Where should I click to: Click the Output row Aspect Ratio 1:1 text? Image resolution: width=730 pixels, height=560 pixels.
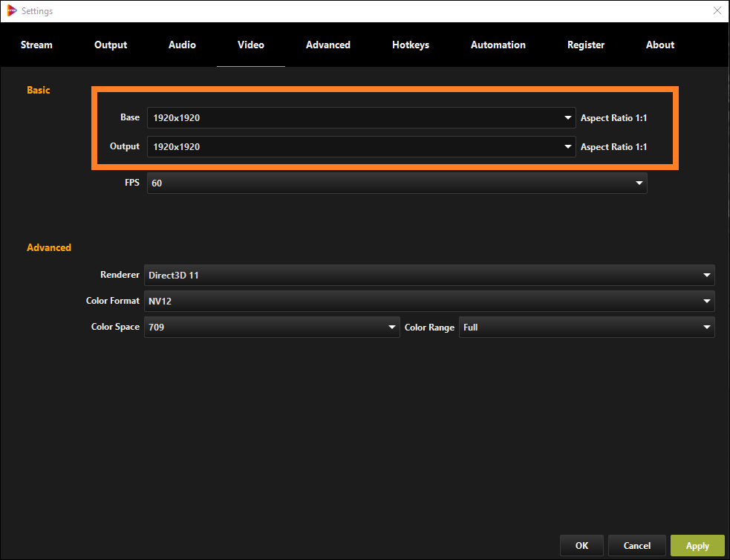[613, 146]
